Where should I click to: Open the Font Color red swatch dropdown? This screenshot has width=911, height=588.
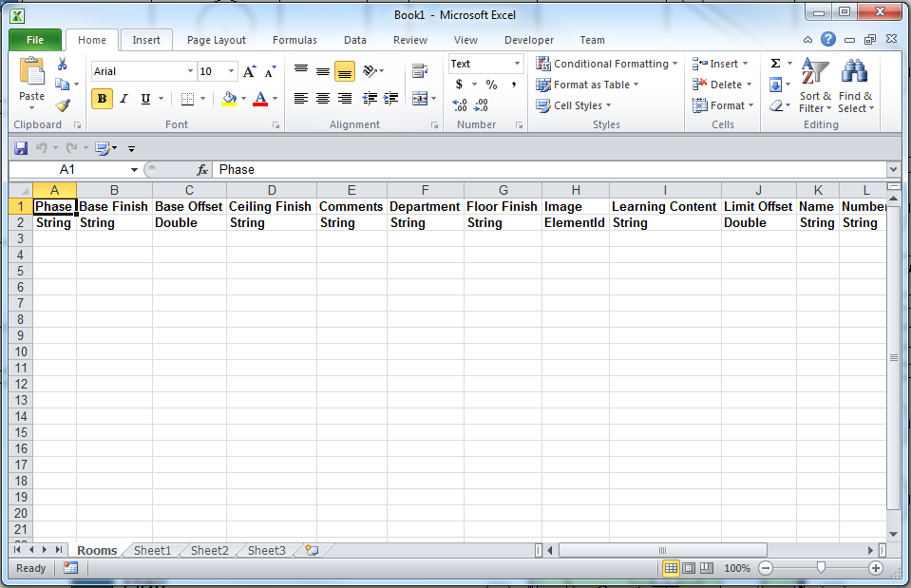[273, 99]
